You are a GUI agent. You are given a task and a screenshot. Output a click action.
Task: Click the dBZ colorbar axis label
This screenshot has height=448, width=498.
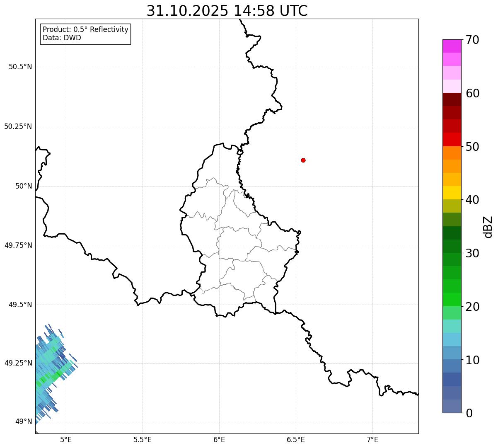tap(488, 227)
